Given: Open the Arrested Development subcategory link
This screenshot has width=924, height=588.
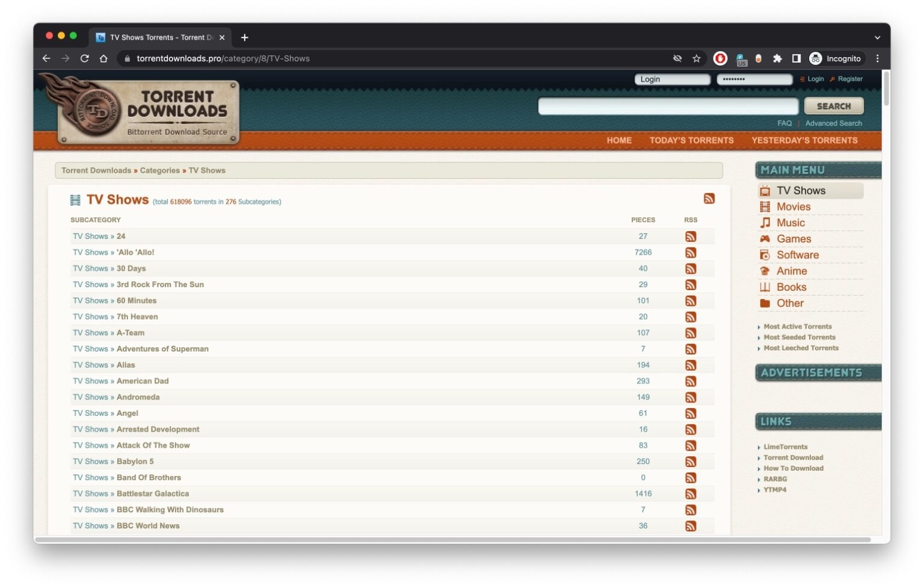Looking at the screenshot, I should 158,430.
